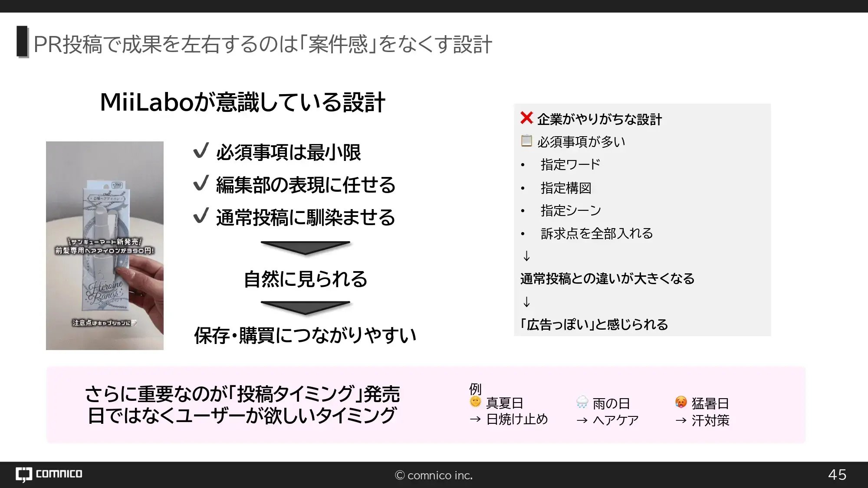The width and height of the screenshot is (868, 488).
Task: Click the down triangle above 自然に見られる
Action: [x=306, y=248]
